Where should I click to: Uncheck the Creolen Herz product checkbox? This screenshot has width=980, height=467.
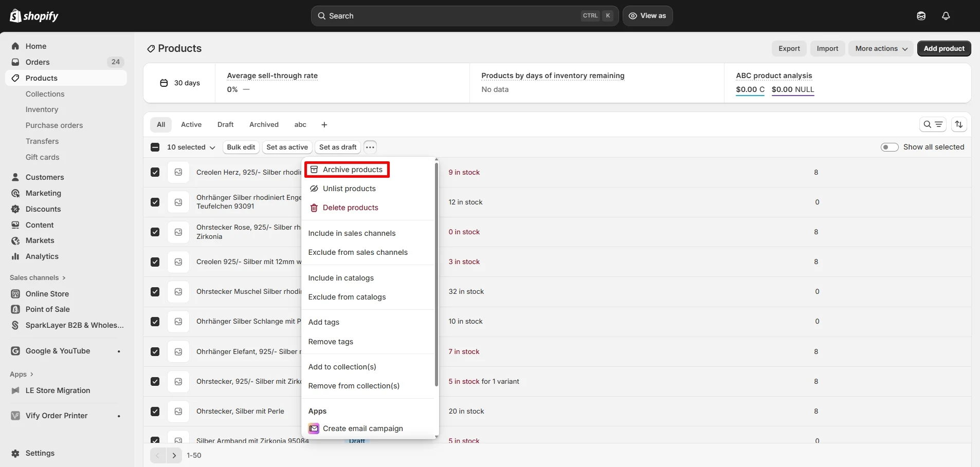(155, 172)
